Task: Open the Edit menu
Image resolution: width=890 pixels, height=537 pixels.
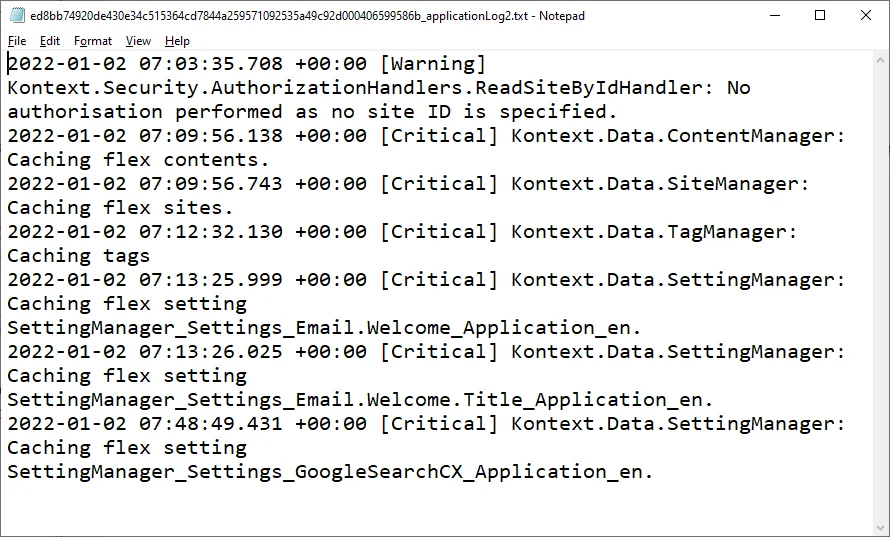Action: [x=50, y=41]
